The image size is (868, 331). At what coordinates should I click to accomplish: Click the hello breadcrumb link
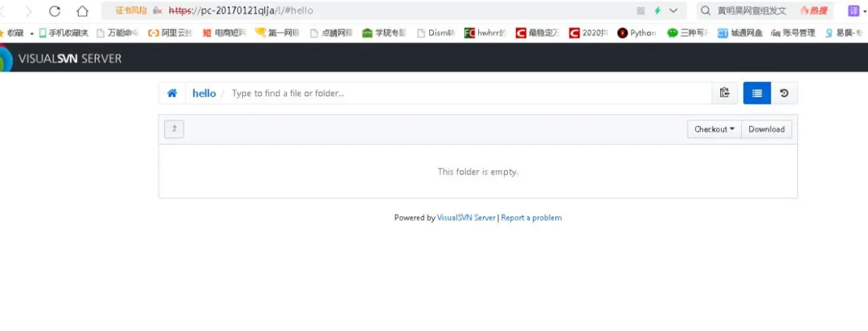pyautogui.click(x=204, y=93)
